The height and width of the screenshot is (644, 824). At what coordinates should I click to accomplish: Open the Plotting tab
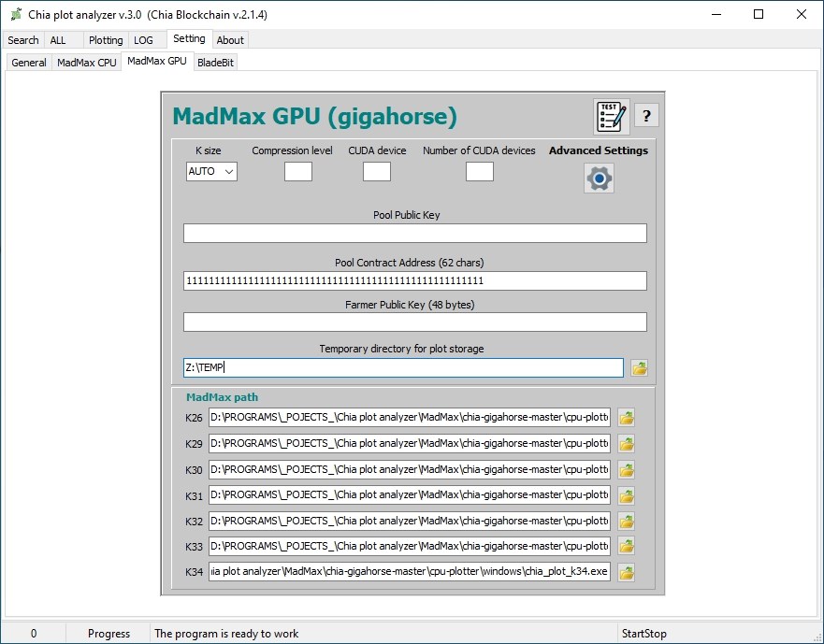(x=106, y=40)
